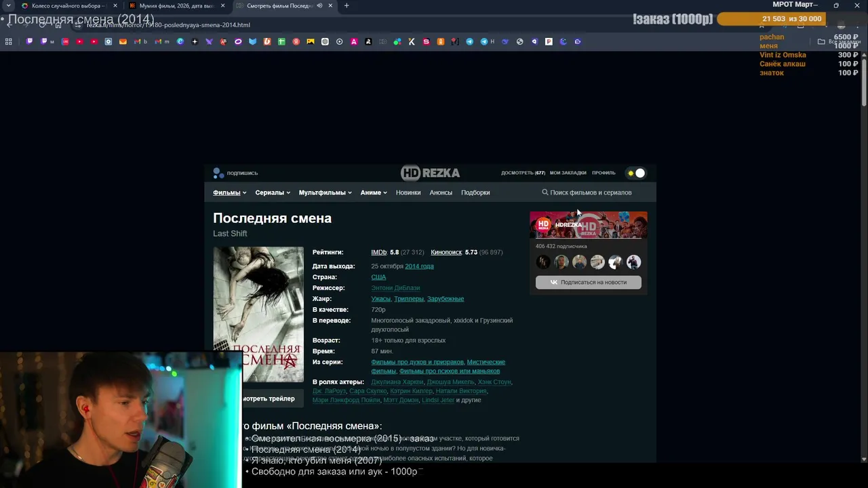
Task: Open the white K bookmark icon
Action: pos(412,41)
